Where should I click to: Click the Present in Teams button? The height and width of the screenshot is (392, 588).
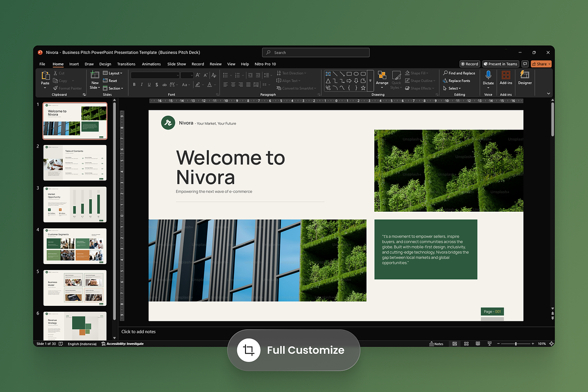[500, 64]
